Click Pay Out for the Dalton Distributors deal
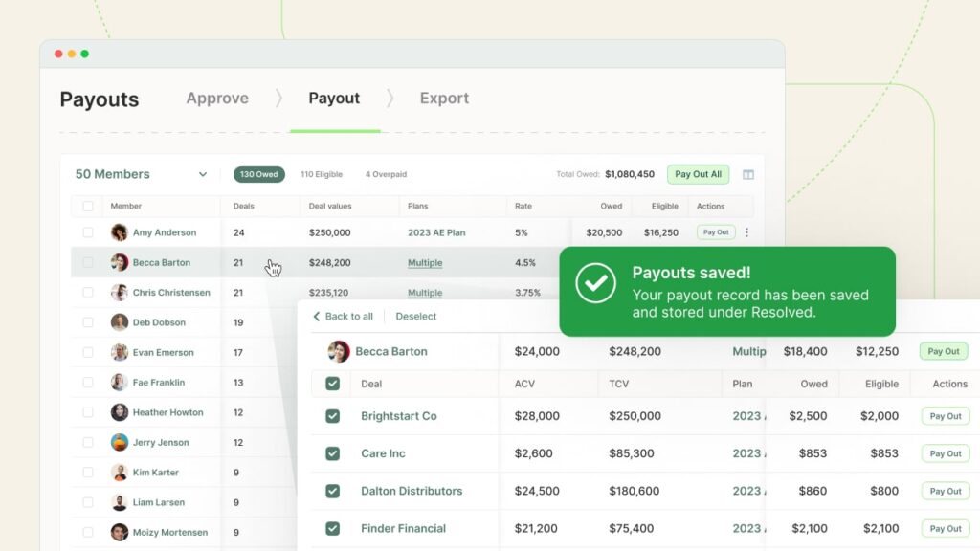This screenshot has width=980, height=551. pos(946,491)
